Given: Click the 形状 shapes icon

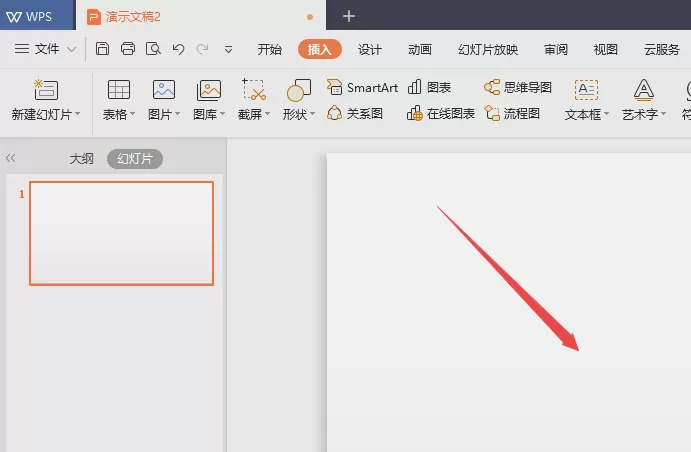Looking at the screenshot, I should (299, 90).
